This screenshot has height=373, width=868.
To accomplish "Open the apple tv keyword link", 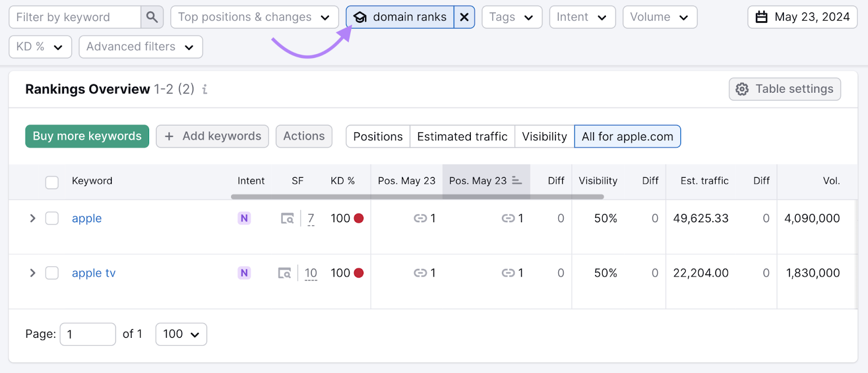I will point(94,273).
